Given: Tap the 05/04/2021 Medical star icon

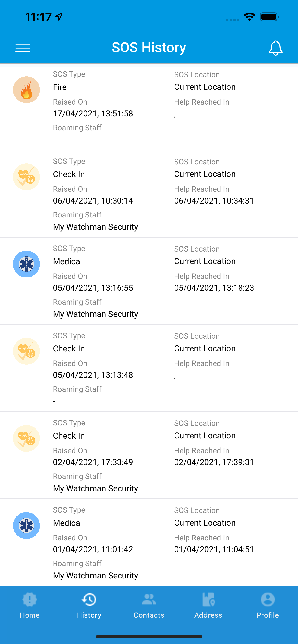Looking at the screenshot, I should pyautogui.click(x=26, y=264).
